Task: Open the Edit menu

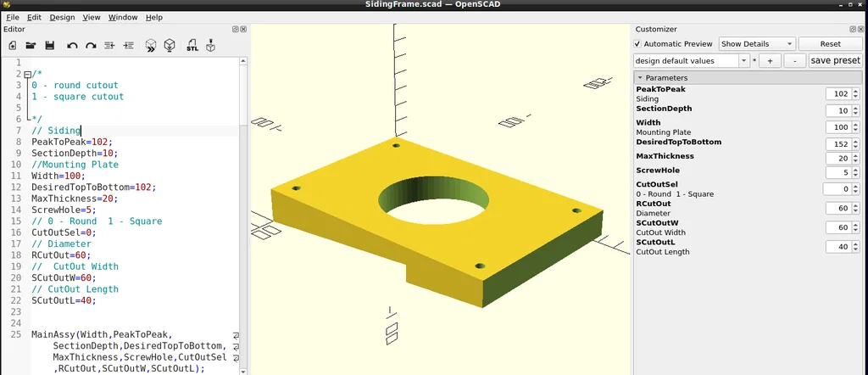Action: 34,17
